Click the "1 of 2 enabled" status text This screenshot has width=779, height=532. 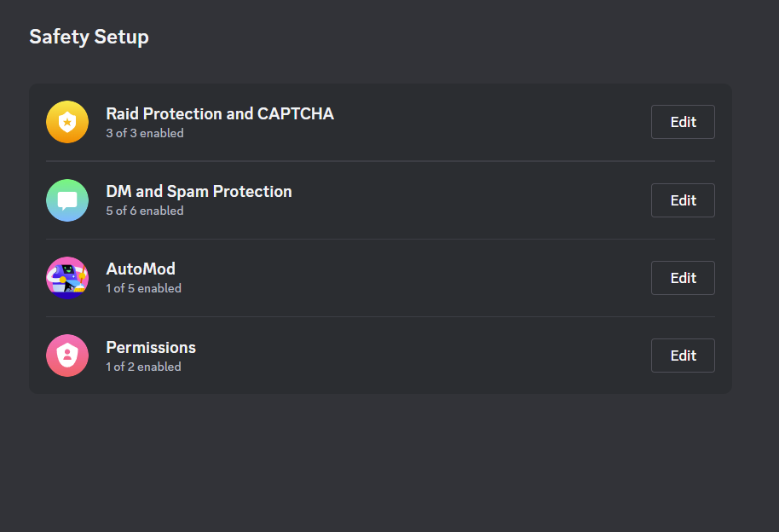click(x=143, y=367)
